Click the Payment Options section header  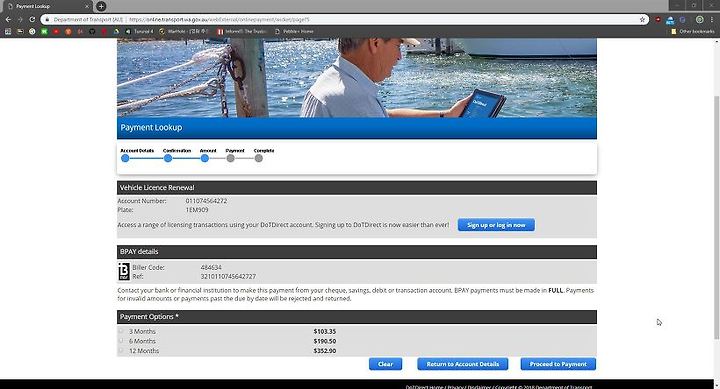(357, 316)
